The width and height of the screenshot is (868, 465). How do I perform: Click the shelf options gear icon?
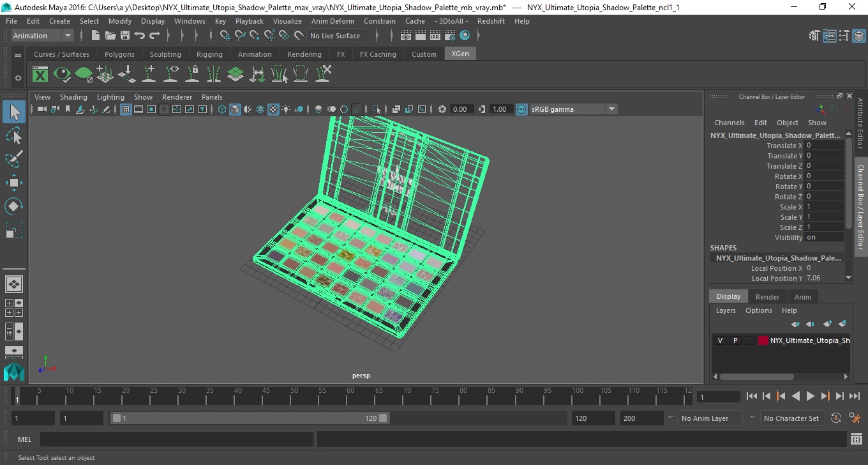click(x=18, y=78)
